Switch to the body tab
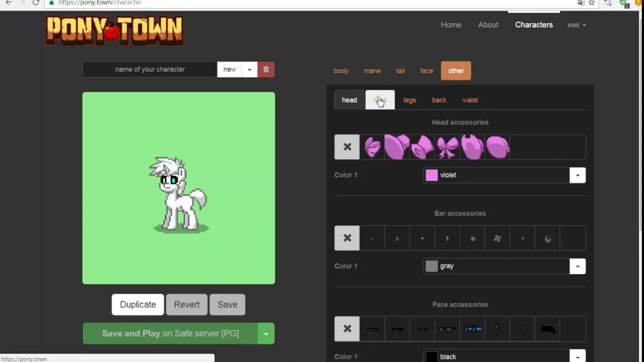 point(341,71)
